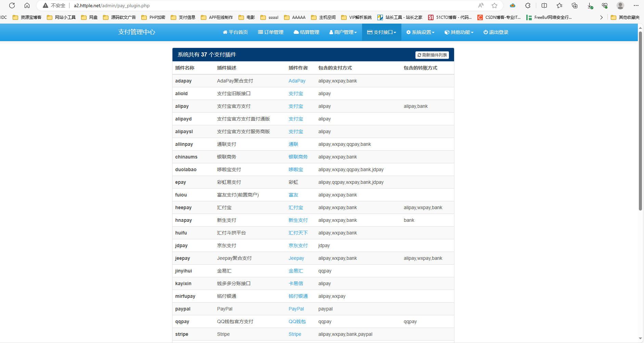
Task: Open the 订单管理 menu item
Action: [271, 32]
